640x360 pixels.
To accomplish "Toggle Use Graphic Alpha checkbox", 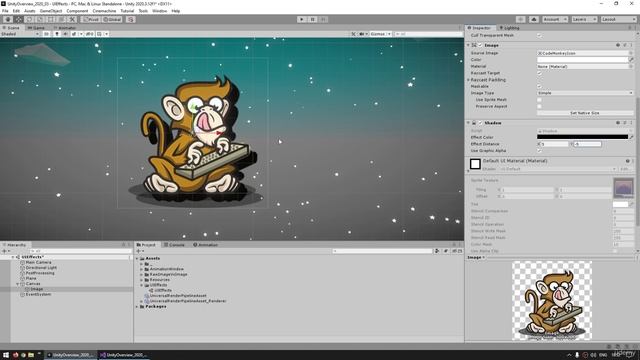I will (539, 151).
